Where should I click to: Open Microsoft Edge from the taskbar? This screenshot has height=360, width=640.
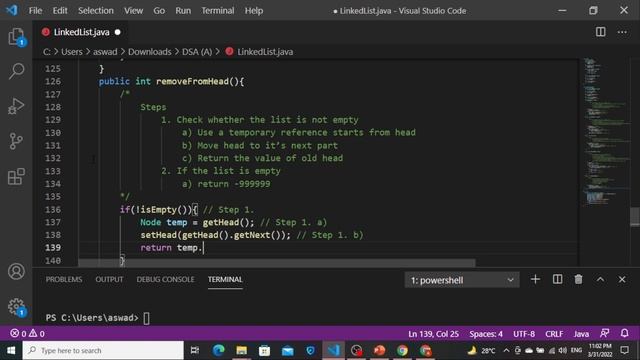tap(218, 350)
